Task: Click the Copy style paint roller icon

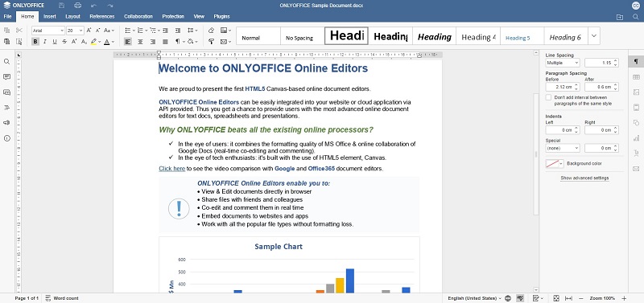Action: [x=211, y=42]
